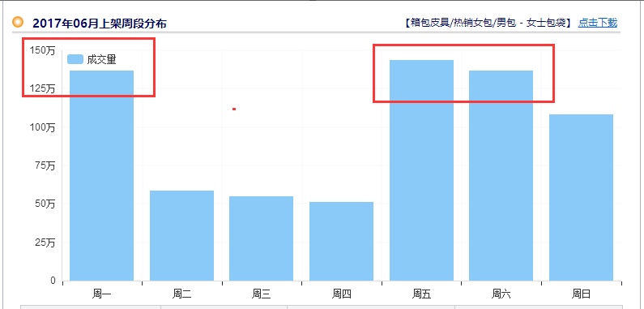
Task: Click the 125万 y-axis label
Action: point(43,89)
